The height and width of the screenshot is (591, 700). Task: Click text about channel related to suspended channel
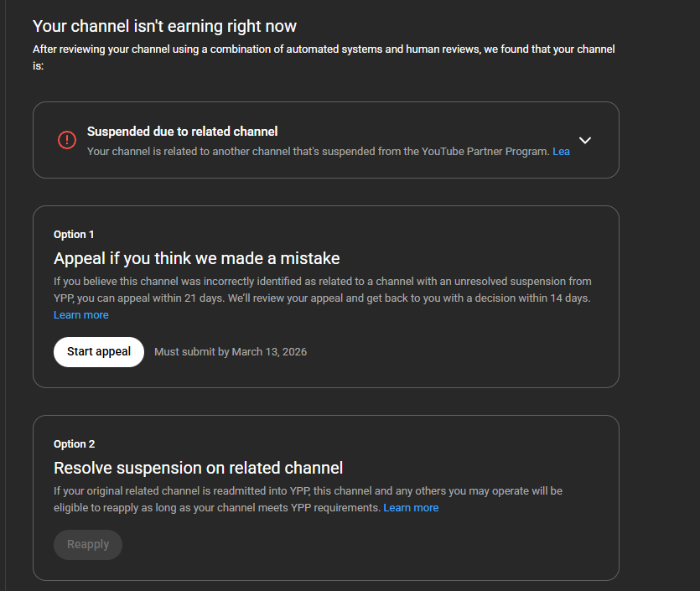(319, 152)
